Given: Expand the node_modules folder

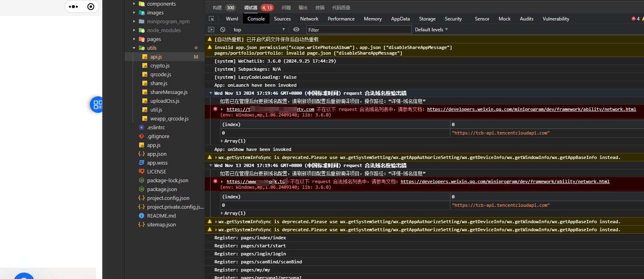Looking at the screenshot, I should point(134,31).
